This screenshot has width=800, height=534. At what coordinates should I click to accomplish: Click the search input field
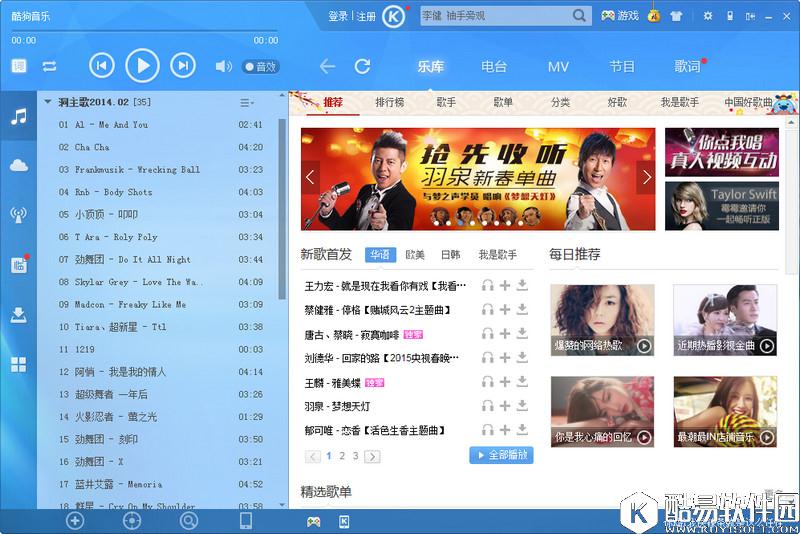tap(495, 16)
